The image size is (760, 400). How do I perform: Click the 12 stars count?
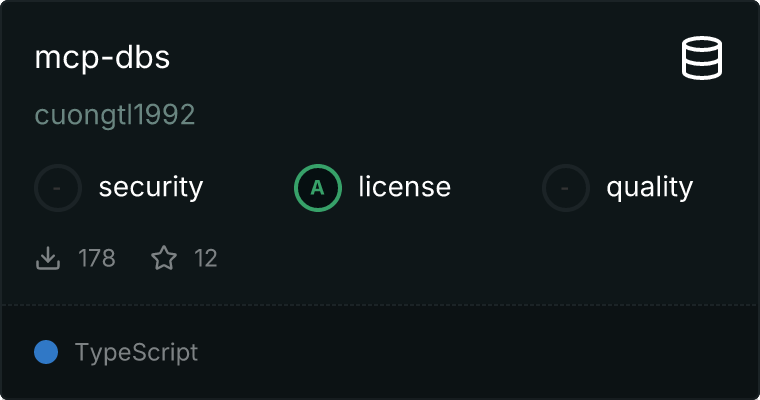pos(206,259)
